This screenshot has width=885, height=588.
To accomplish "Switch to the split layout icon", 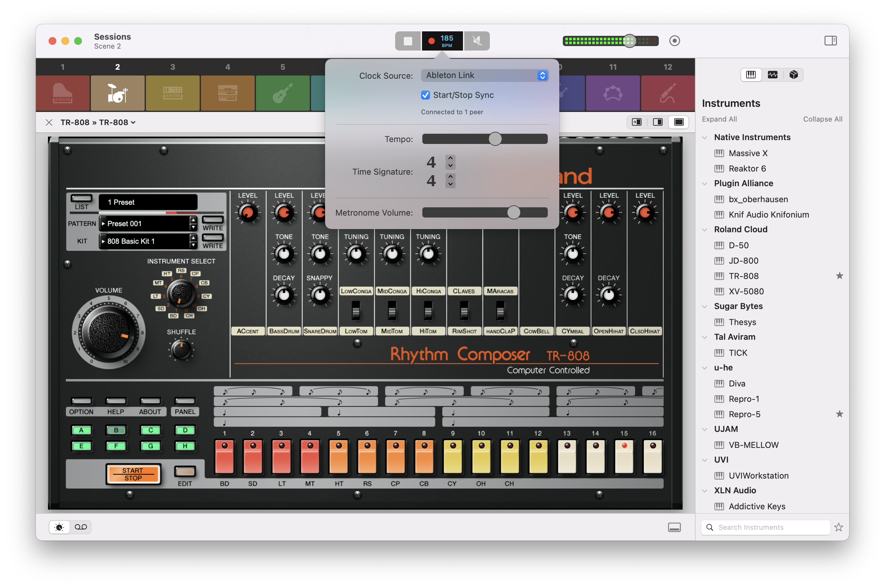I will click(658, 122).
